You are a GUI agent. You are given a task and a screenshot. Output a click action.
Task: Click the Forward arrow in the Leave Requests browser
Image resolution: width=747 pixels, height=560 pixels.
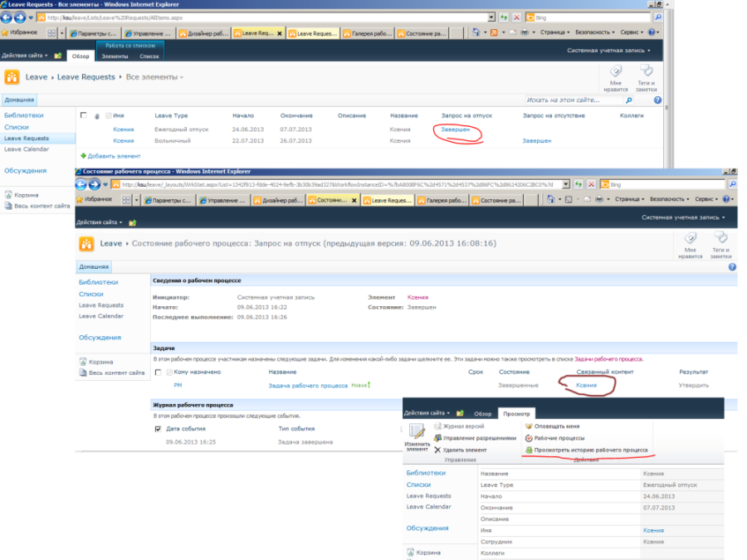[20, 17]
